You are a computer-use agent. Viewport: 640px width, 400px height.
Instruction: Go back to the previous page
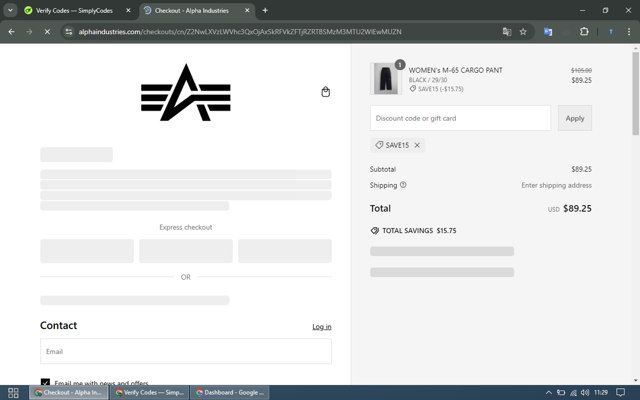pos(11,31)
